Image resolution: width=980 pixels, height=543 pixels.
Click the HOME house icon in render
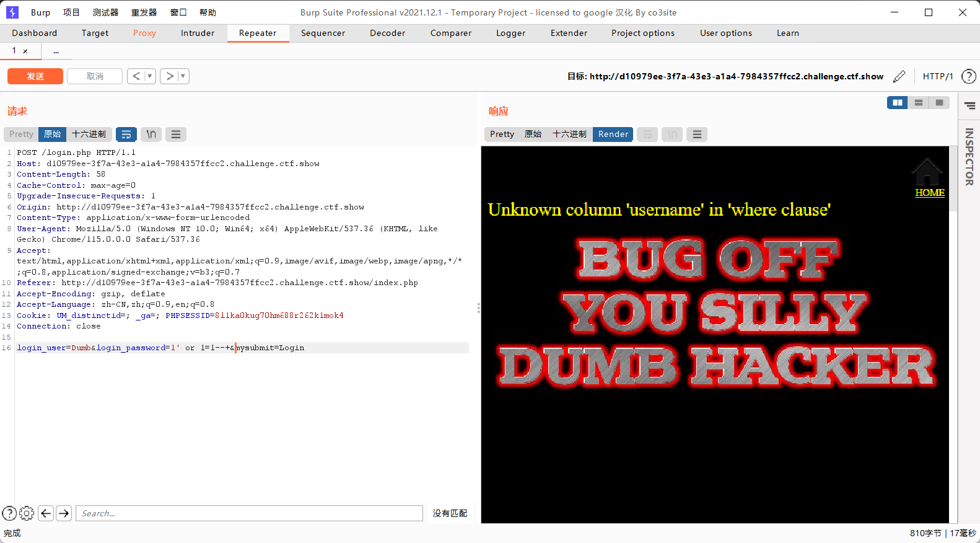(927, 171)
